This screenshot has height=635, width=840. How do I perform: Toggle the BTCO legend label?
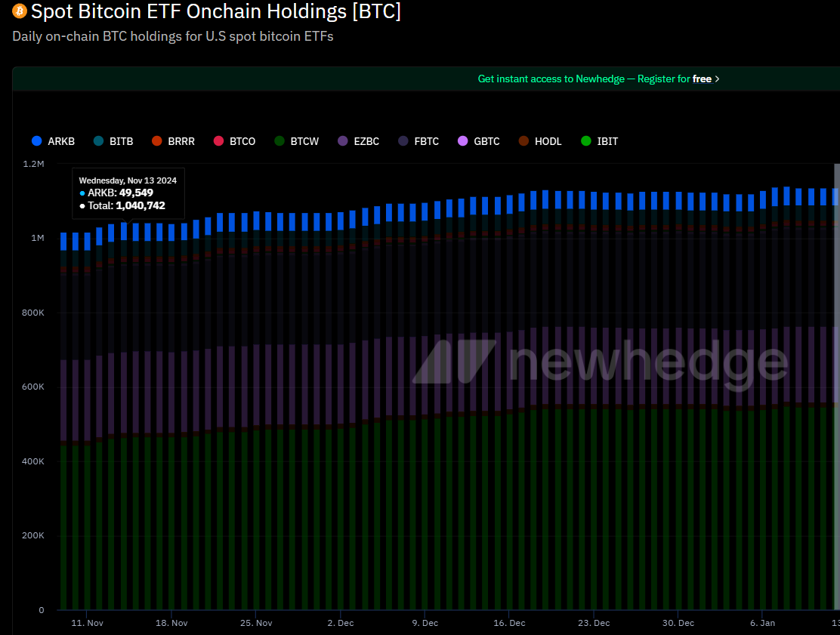point(242,141)
